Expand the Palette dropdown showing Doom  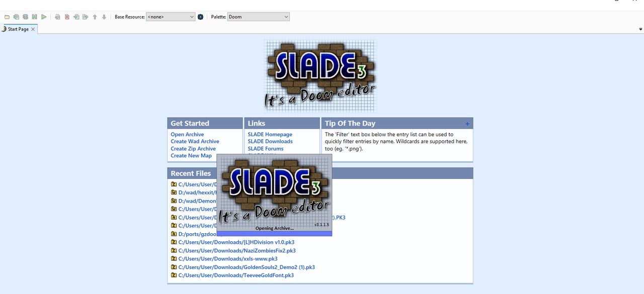[259, 17]
